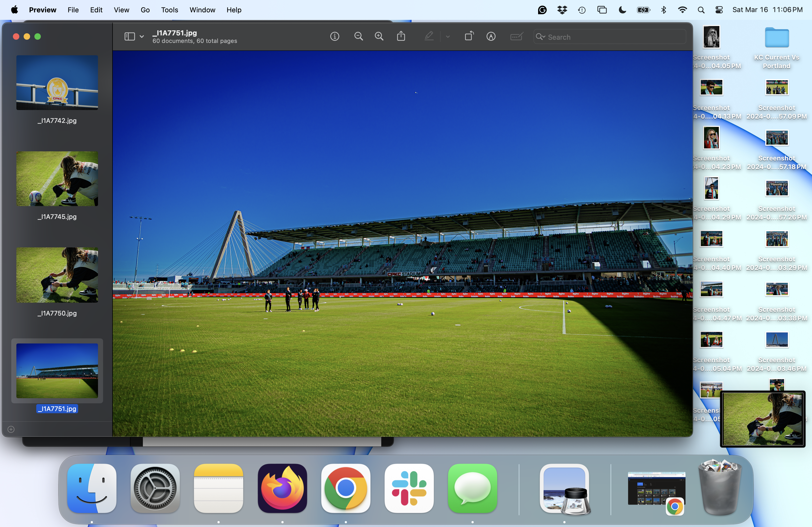Open the Help menu
The image size is (812, 527).
click(x=234, y=10)
